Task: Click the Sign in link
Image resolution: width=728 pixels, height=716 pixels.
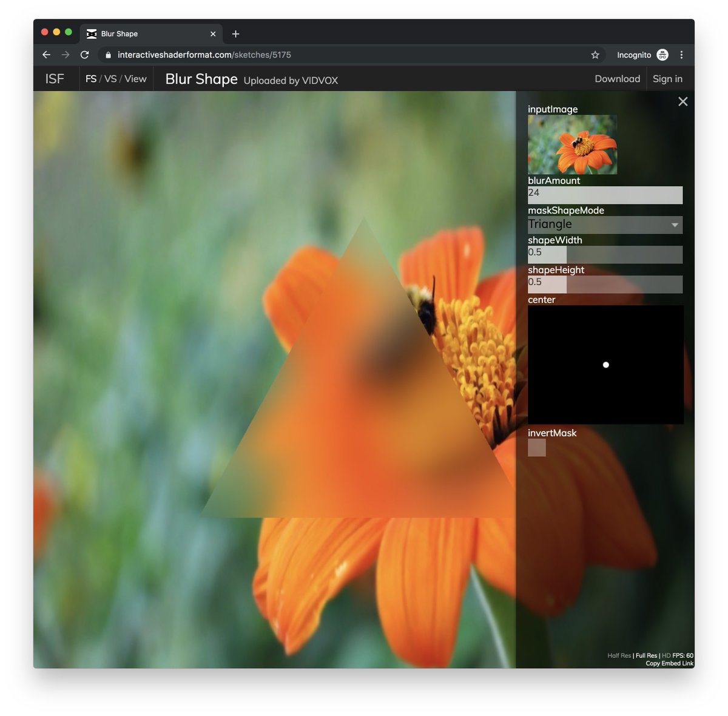Action: pos(667,79)
